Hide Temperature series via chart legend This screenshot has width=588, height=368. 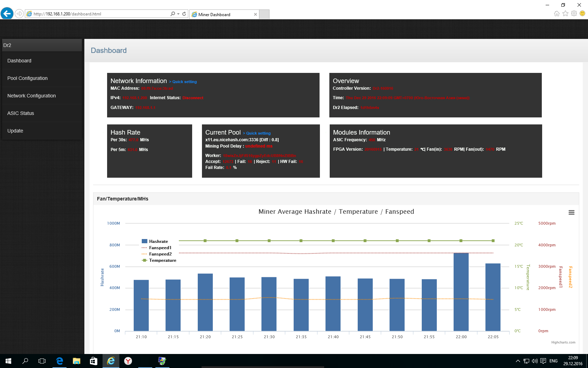tap(162, 260)
